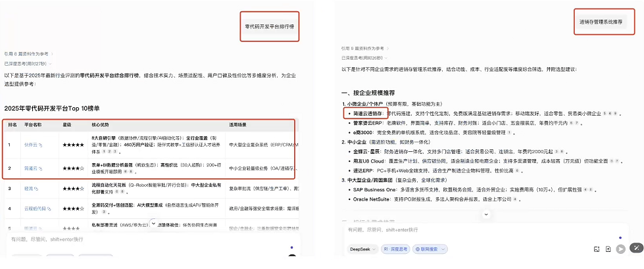
Task: Click the 平台名称 column header
Action: (34, 124)
